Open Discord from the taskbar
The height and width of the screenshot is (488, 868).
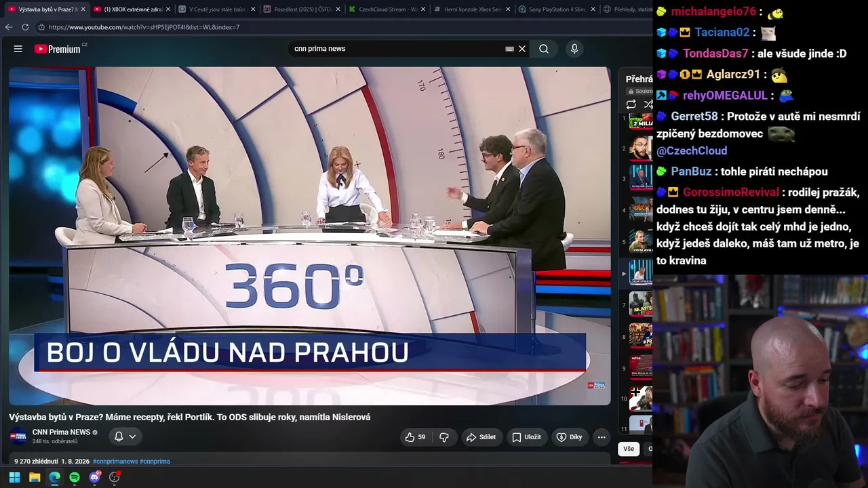[94, 477]
